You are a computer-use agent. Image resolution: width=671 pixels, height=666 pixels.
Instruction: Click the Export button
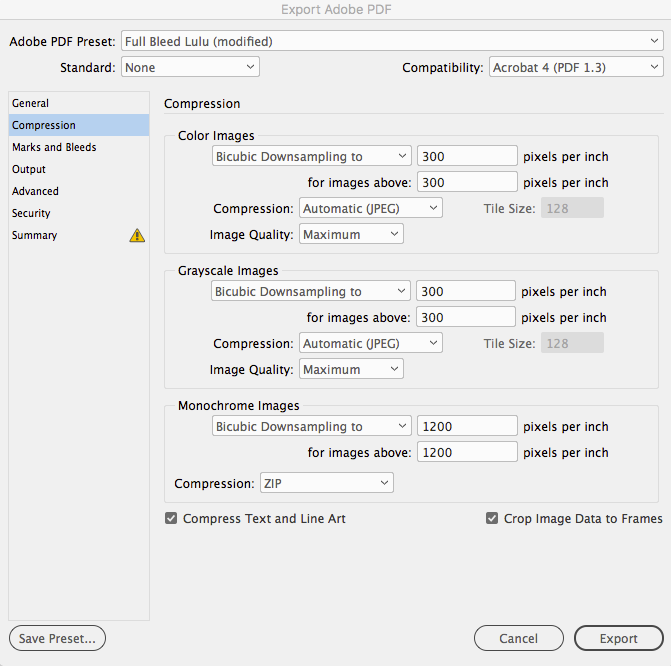pyautogui.click(x=619, y=638)
